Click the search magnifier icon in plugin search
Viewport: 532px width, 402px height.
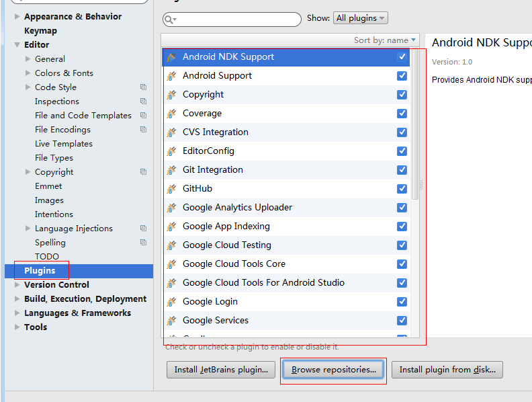click(x=170, y=19)
